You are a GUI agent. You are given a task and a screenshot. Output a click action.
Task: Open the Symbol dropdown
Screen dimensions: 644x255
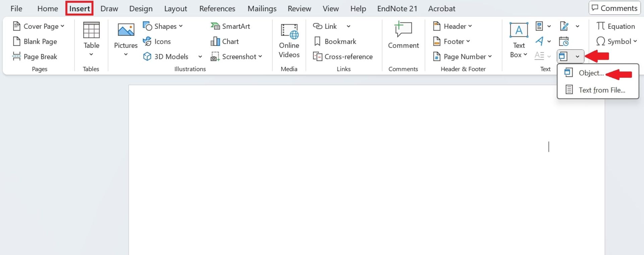click(x=616, y=42)
